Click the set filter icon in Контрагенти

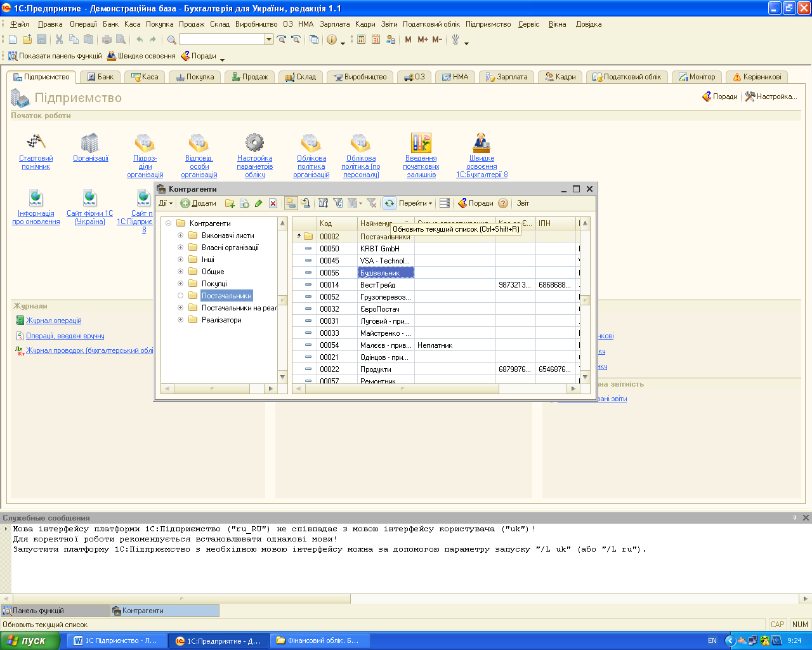click(324, 203)
